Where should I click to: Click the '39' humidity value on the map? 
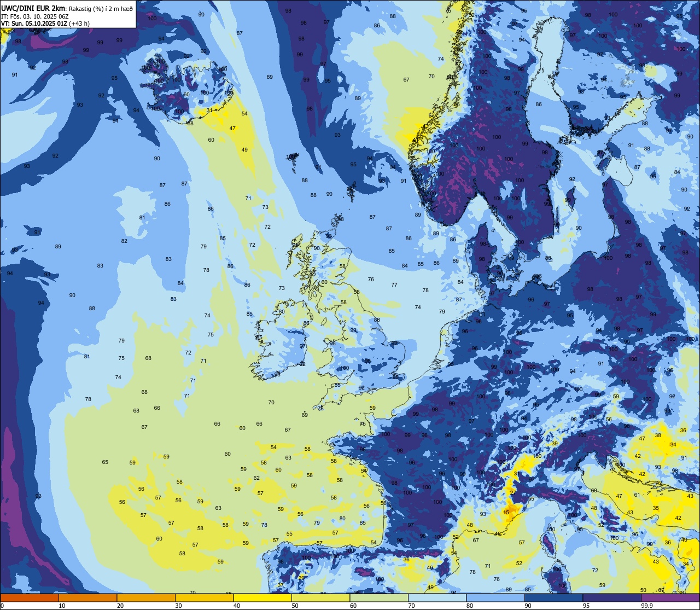click(x=555, y=444)
